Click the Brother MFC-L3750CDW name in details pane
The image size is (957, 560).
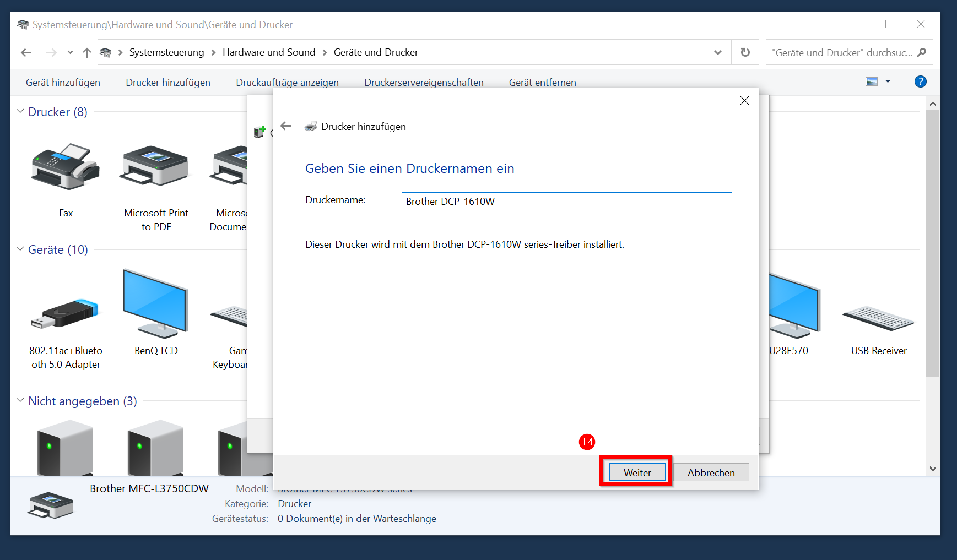tap(149, 488)
